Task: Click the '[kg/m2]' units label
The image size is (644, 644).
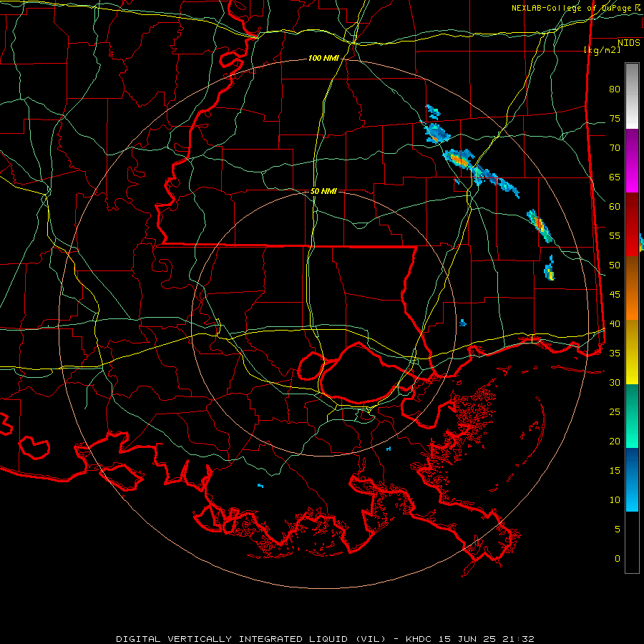Action: 602,50
